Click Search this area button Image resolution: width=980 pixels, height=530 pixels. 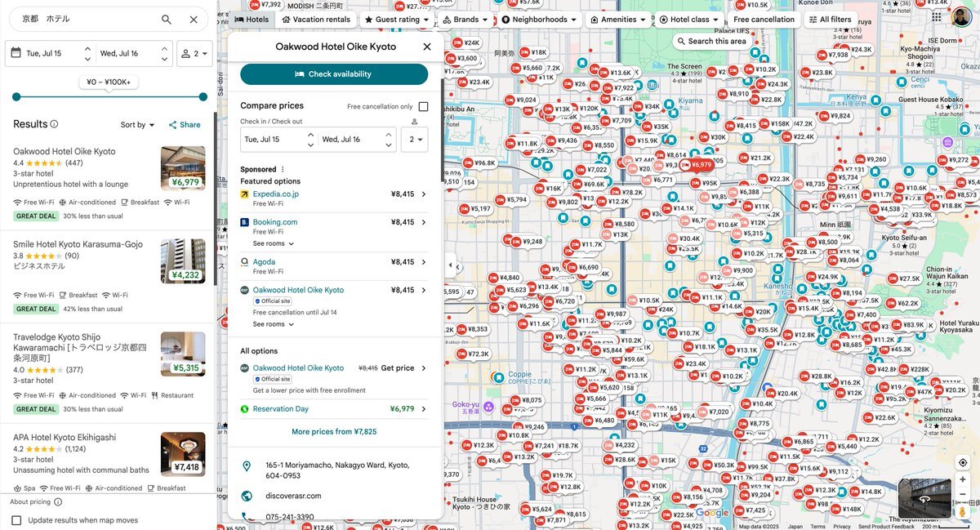click(711, 41)
